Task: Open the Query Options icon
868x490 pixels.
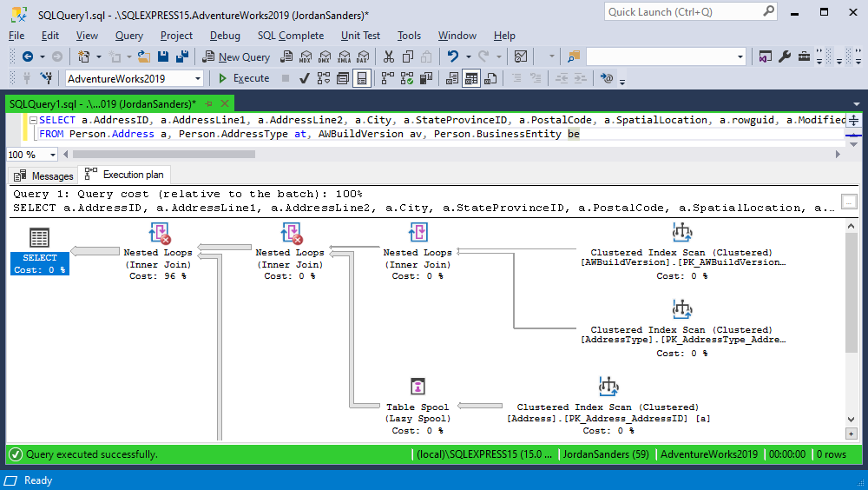Action: tap(343, 78)
